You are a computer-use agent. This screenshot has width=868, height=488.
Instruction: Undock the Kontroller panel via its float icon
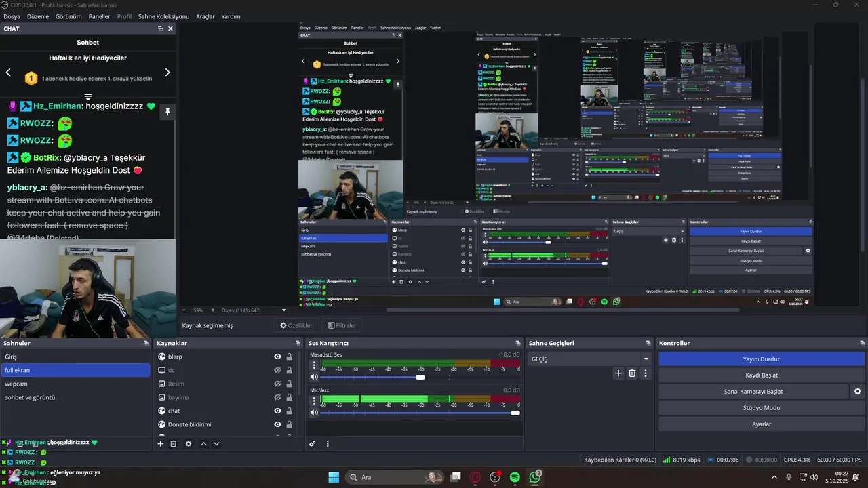(x=862, y=343)
